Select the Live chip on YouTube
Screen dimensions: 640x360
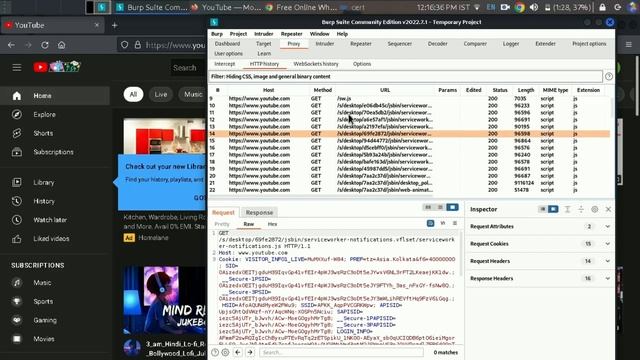pos(161,94)
